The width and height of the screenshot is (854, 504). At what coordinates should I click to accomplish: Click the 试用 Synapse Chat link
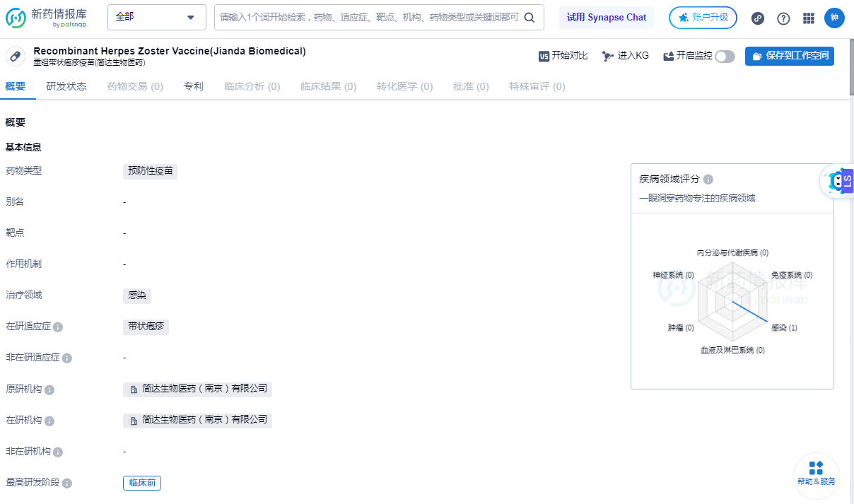click(606, 17)
